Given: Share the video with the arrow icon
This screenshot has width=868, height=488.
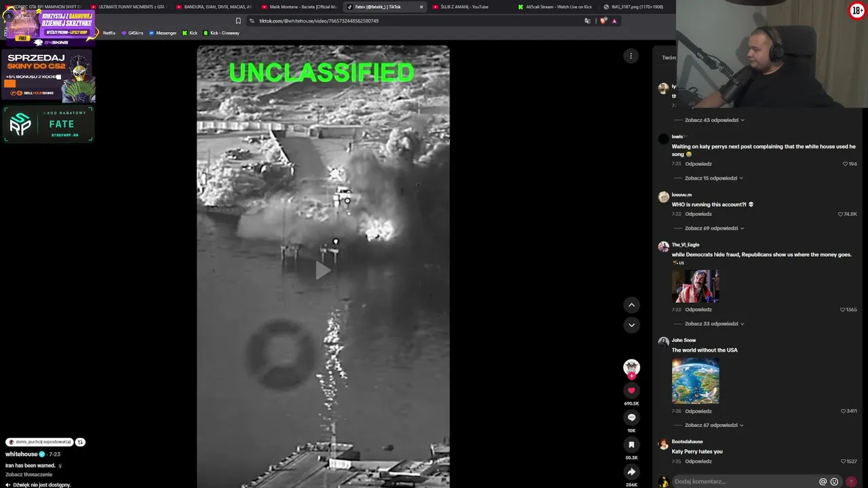Looking at the screenshot, I should pos(631,472).
